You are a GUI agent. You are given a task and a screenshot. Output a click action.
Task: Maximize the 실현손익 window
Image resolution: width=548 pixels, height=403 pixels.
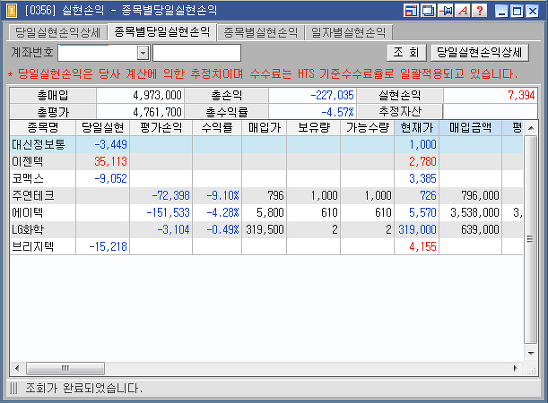click(517, 11)
